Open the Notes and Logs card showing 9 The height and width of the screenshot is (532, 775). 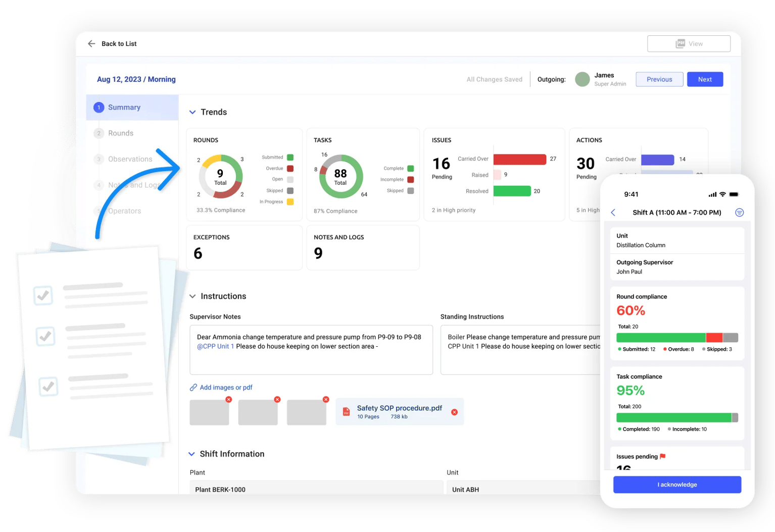click(x=363, y=248)
